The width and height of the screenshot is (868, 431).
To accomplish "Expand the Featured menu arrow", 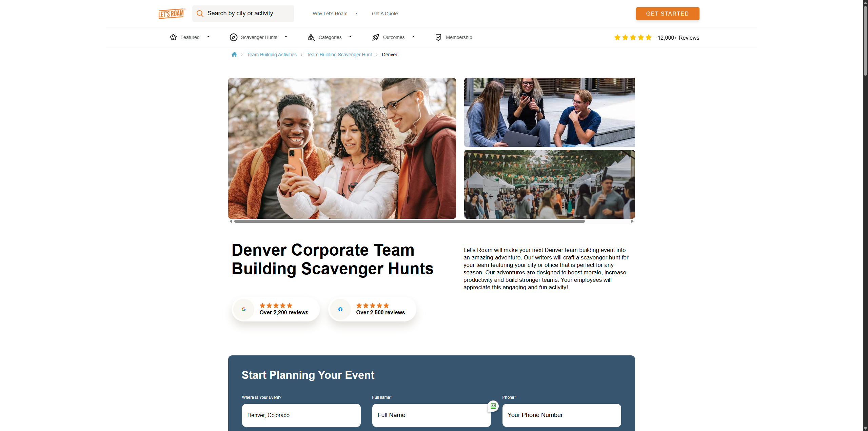I will click(x=208, y=37).
